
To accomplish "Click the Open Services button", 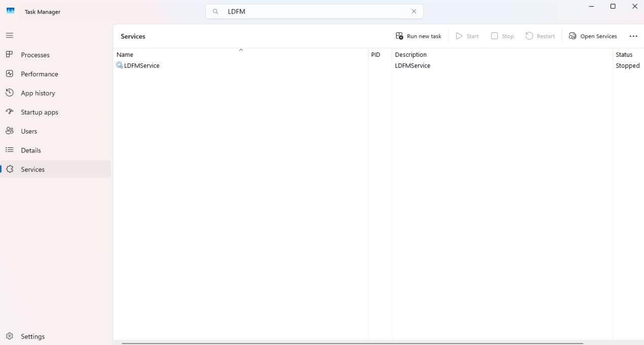I will click(593, 36).
